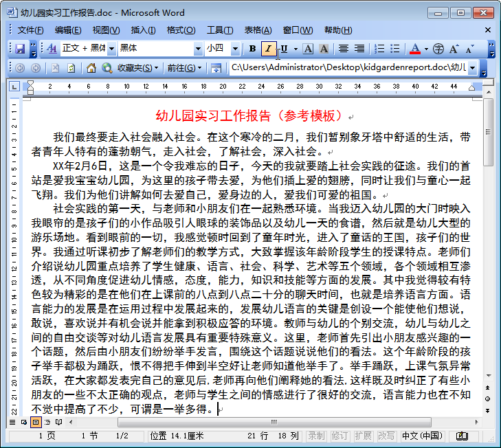Open the 前往(G) go dropdown
The width and height of the screenshot is (501, 448).
tap(184, 68)
